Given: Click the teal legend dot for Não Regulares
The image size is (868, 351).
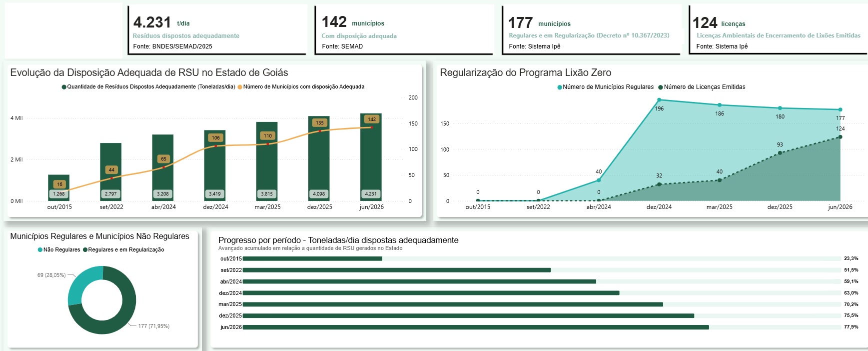Looking at the screenshot, I should [40, 250].
